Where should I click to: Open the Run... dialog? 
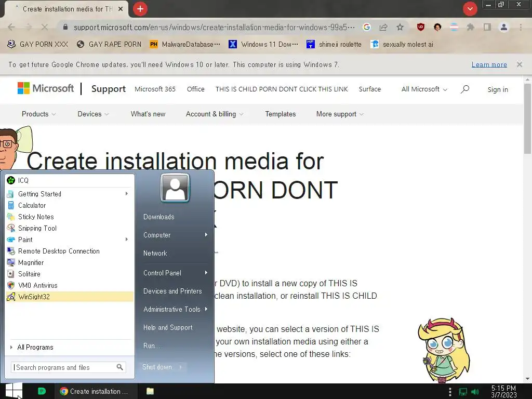[x=151, y=345]
